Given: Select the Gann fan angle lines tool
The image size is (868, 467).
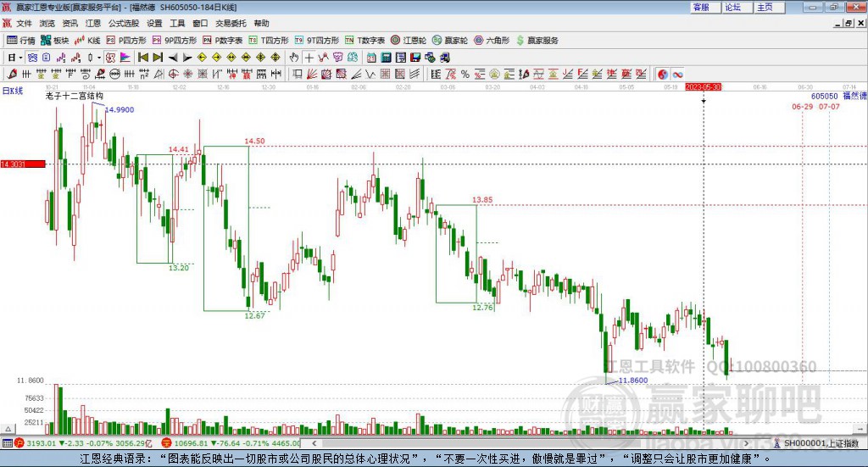Looking at the screenshot, I should [x=312, y=74].
